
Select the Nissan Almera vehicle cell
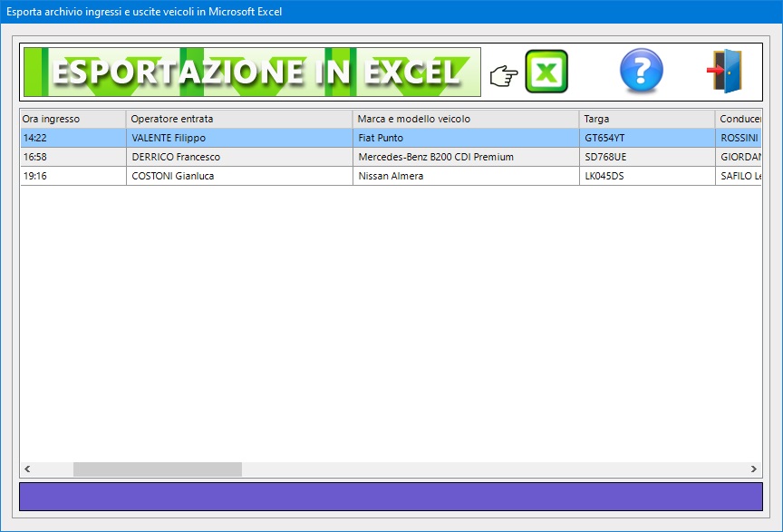pos(466,176)
